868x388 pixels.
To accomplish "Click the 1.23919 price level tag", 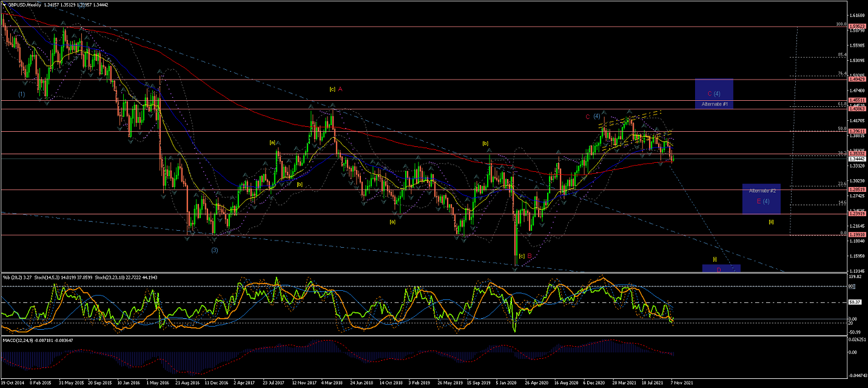I will click(x=857, y=214).
